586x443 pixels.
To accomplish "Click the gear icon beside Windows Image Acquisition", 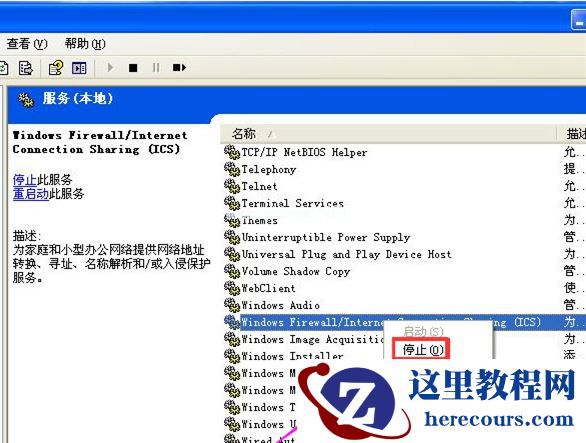I will coord(232,339).
